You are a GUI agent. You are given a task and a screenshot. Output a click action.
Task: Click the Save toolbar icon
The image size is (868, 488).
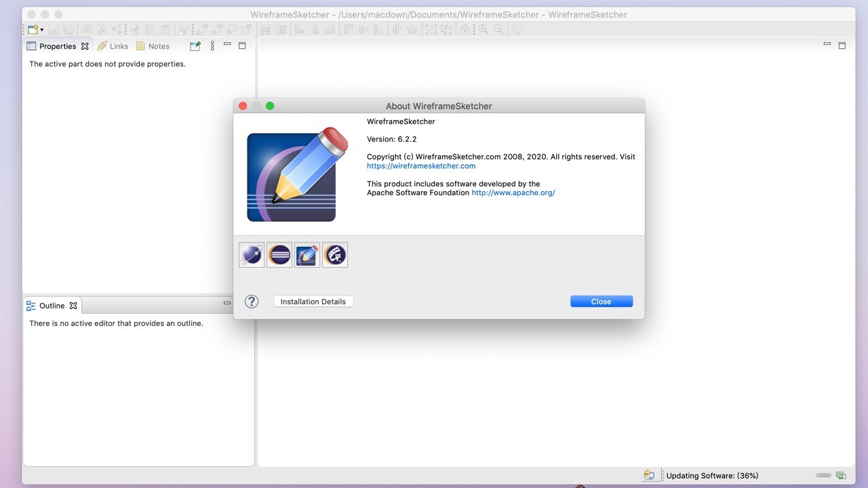pos(53,29)
